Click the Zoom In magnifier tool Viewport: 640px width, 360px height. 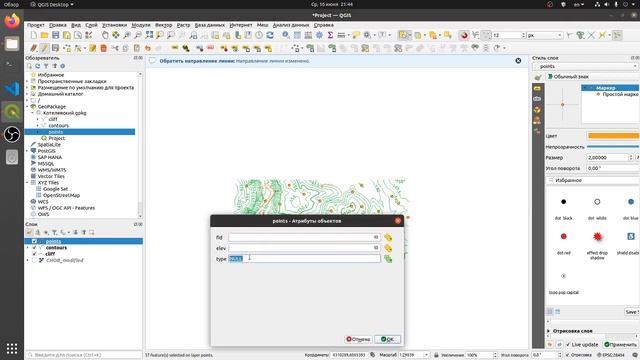[x=127, y=36]
